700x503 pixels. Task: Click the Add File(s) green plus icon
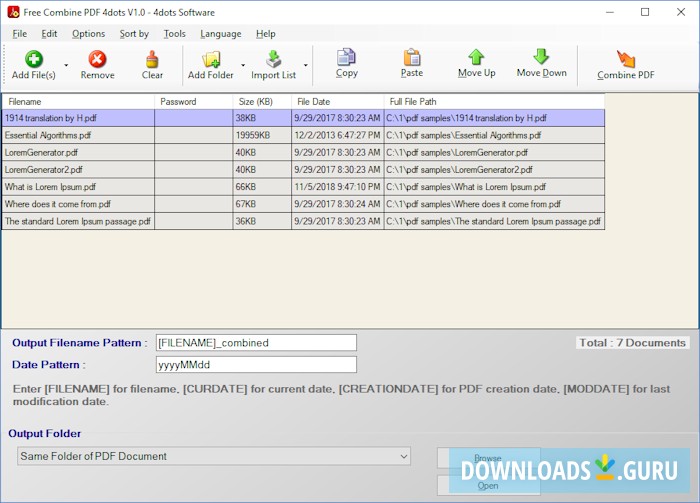click(33, 59)
